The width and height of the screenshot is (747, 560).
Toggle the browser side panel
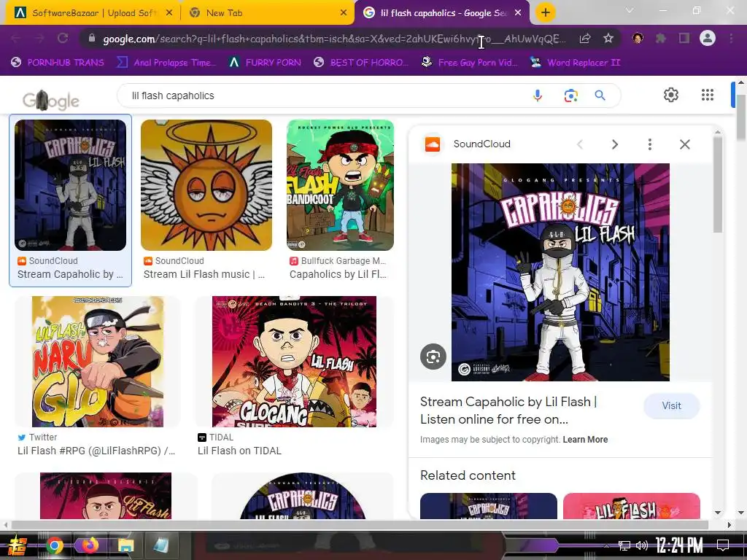684,39
